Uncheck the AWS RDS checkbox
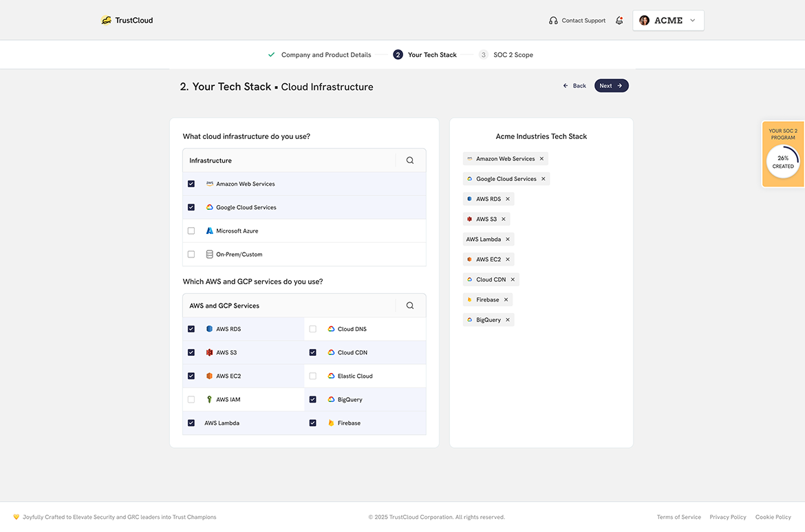805x532 pixels. [191, 329]
